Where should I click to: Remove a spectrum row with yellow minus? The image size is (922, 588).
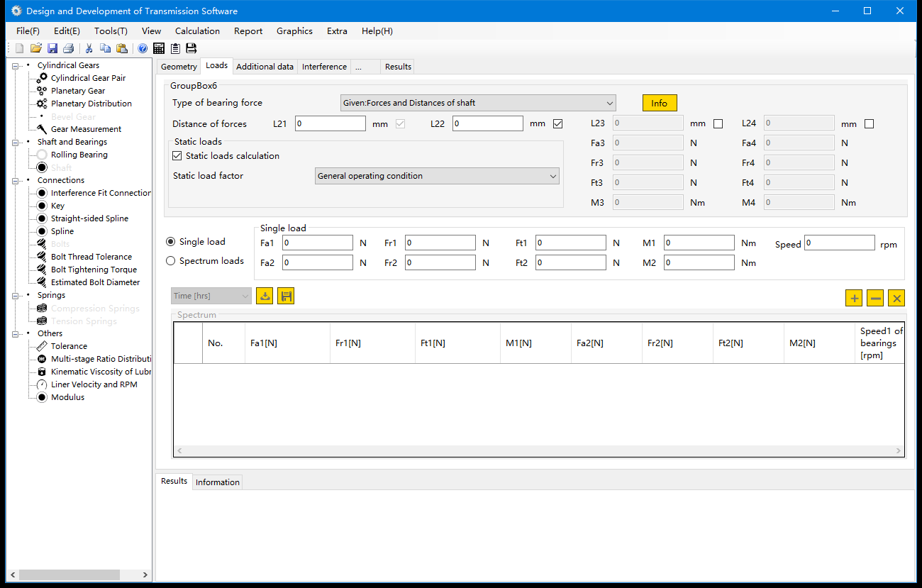click(875, 298)
